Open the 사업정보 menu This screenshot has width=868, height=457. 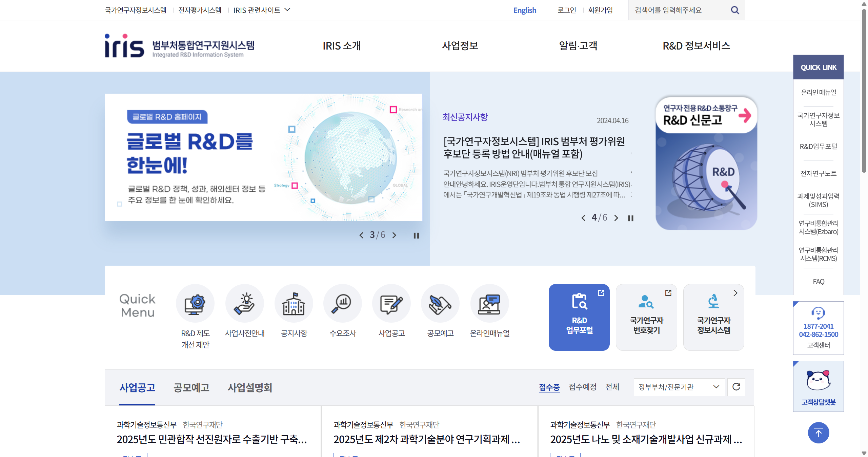click(460, 46)
